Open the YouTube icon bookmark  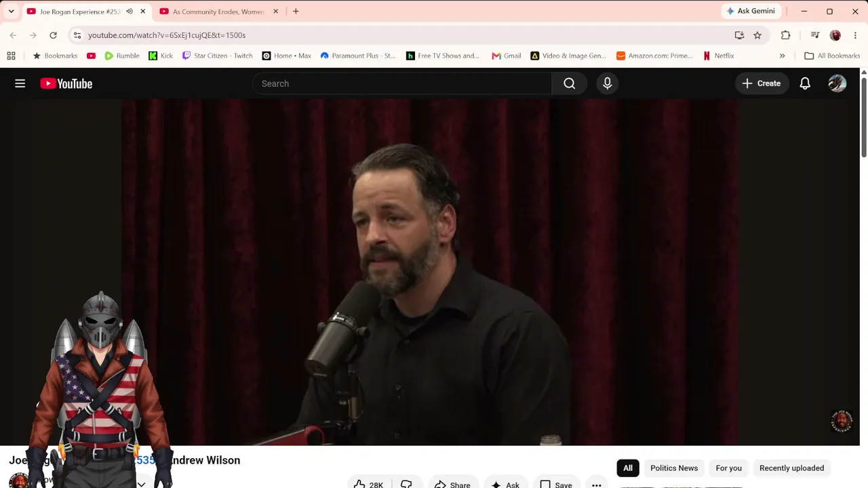point(91,56)
